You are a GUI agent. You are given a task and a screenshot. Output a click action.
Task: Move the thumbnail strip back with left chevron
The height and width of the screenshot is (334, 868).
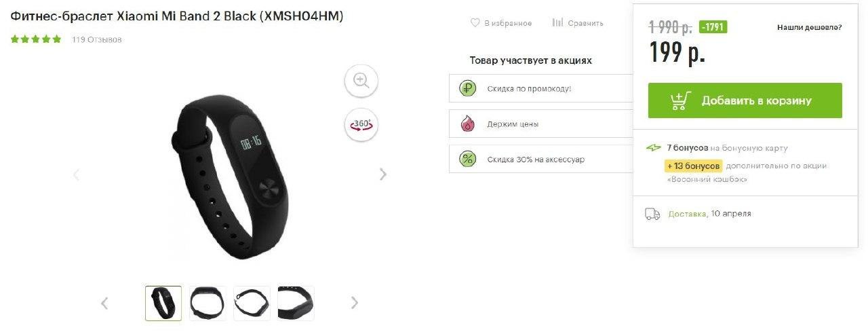point(104,303)
